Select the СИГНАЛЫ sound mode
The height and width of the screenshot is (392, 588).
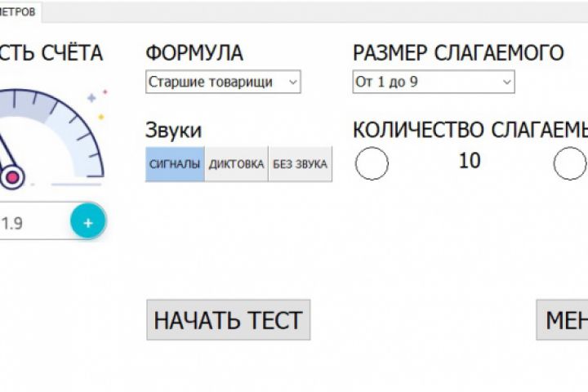175,164
